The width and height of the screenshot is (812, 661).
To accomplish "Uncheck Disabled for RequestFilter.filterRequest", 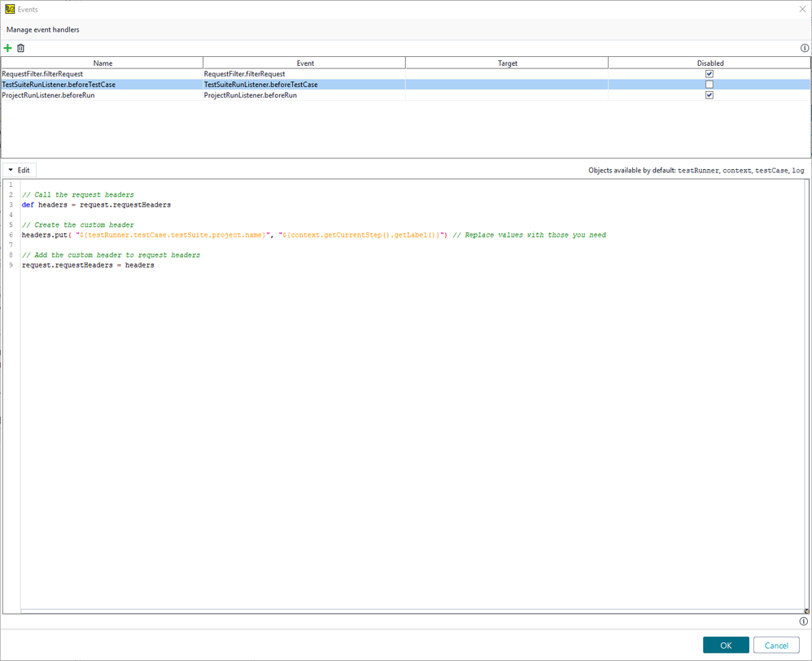I will point(709,74).
